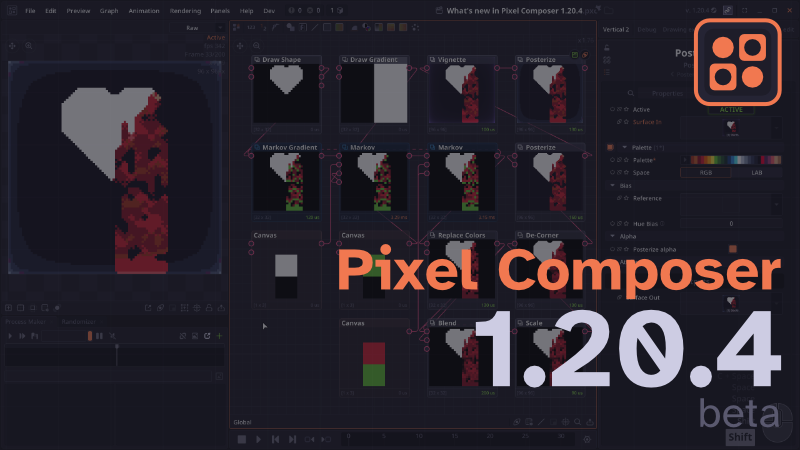
Task: Open the Reference dropdown arrow
Action: (x=777, y=204)
